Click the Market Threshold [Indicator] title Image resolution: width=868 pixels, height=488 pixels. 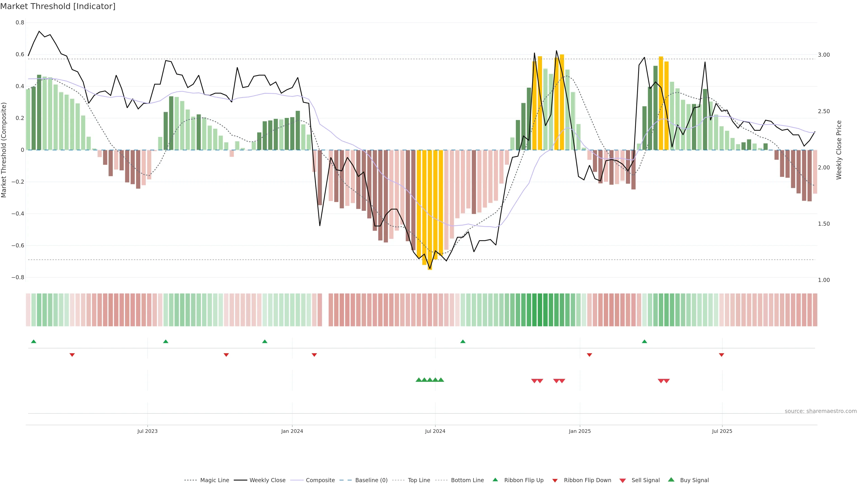[x=58, y=6]
